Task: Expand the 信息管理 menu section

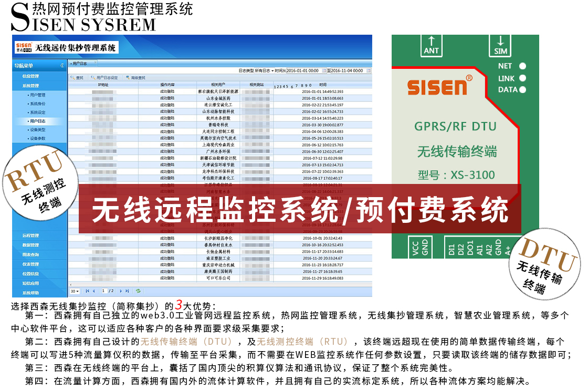Action: [x=30, y=76]
